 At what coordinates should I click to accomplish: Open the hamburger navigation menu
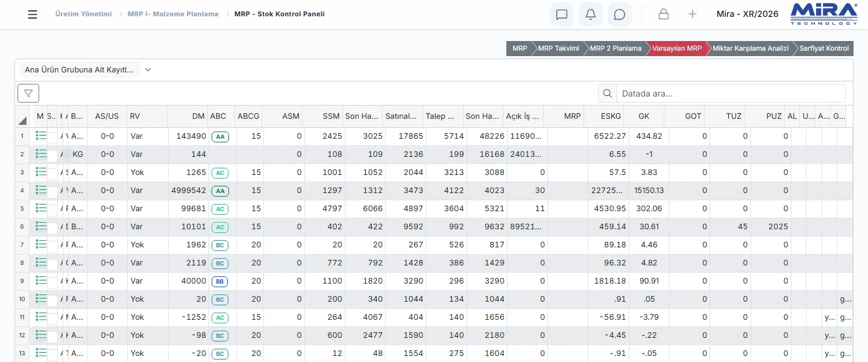(x=33, y=14)
